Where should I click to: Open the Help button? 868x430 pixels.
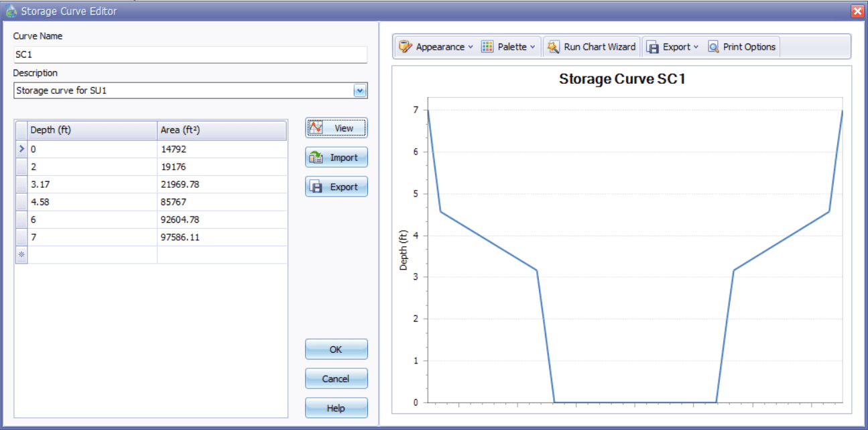pos(336,408)
